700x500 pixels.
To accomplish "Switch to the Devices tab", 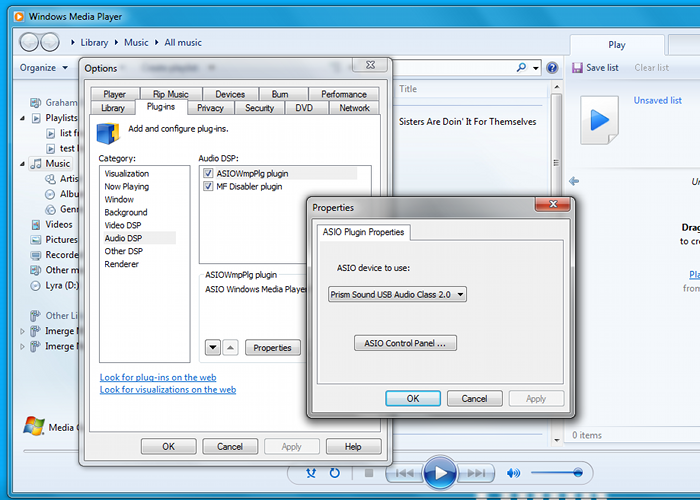I will 230,94.
